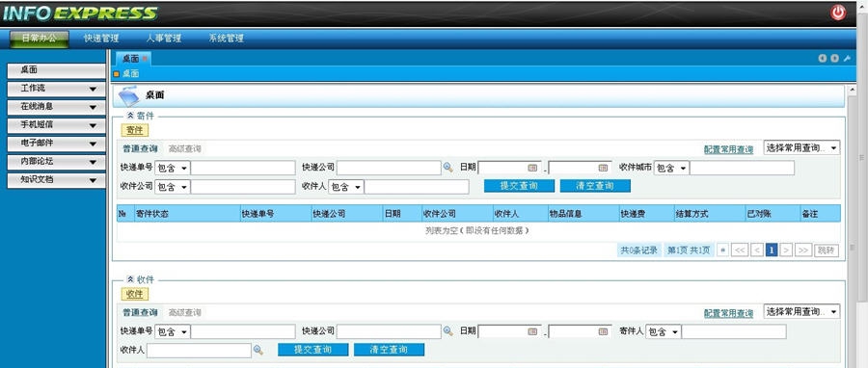Go to first page with << button
Viewport: 868px width, 368px height.
740,250
